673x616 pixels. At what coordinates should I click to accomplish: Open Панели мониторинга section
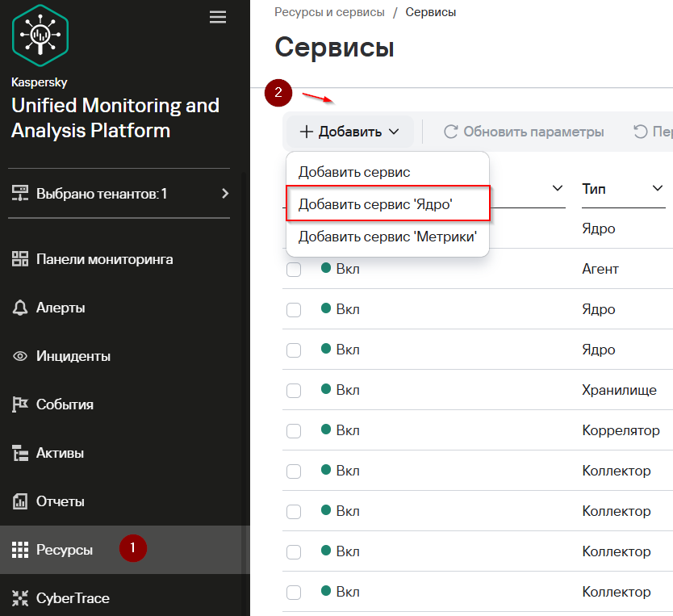point(104,259)
